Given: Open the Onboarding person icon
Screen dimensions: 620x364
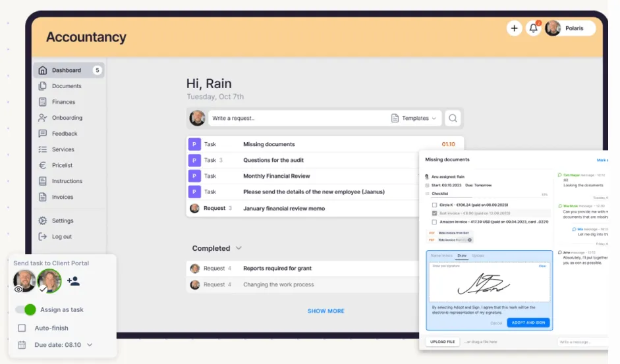Looking at the screenshot, I should tap(42, 118).
